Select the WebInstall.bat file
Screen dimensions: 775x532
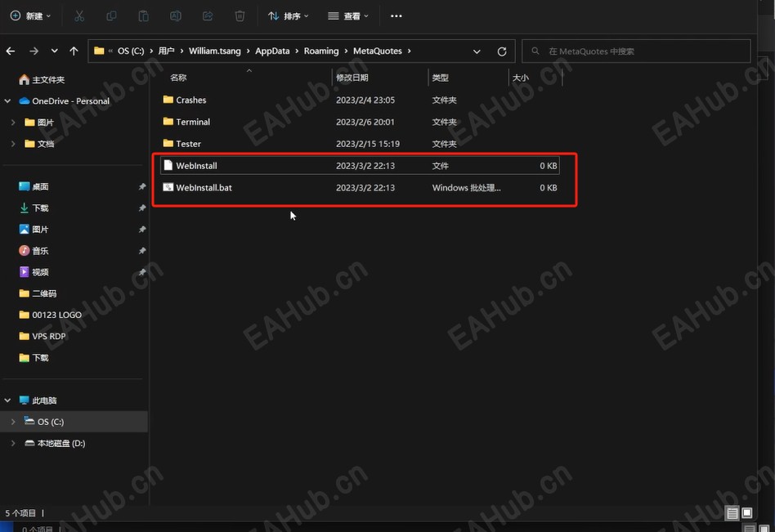coord(361,188)
